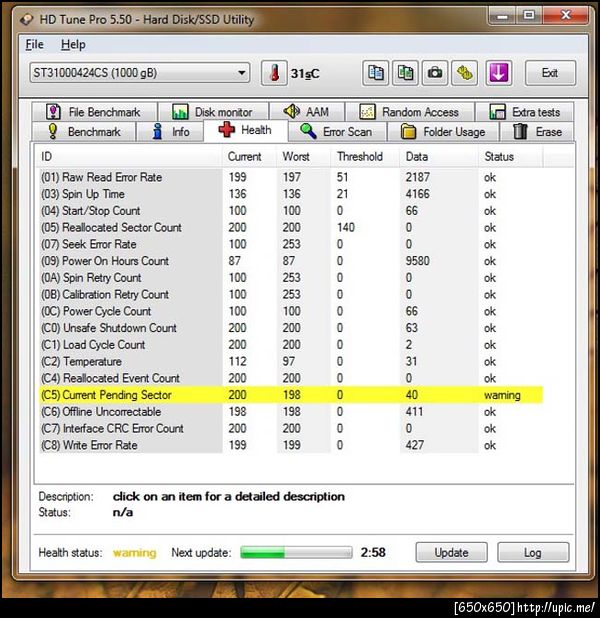Open the options wrench icon
Image resolution: width=600 pixels, height=618 pixels.
[x=464, y=73]
